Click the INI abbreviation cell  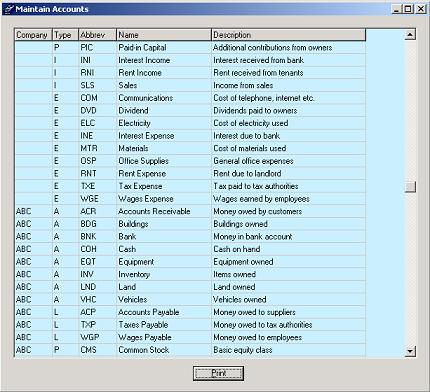coord(97,60)
